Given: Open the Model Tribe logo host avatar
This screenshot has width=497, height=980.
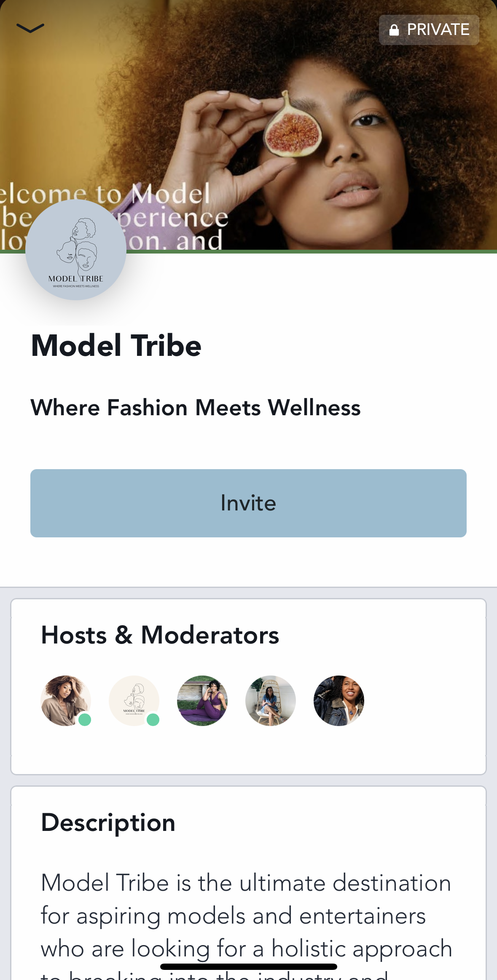Looking at the screenshot, I should point(134,701).
